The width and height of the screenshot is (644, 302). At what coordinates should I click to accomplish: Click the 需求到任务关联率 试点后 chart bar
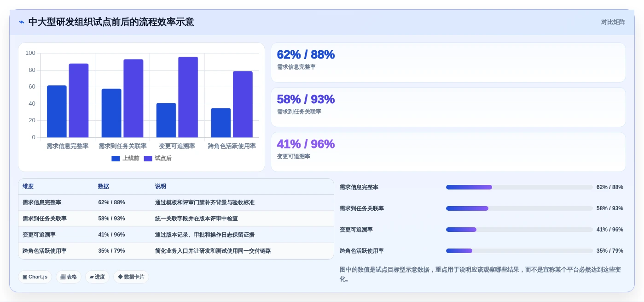[133, 98]
